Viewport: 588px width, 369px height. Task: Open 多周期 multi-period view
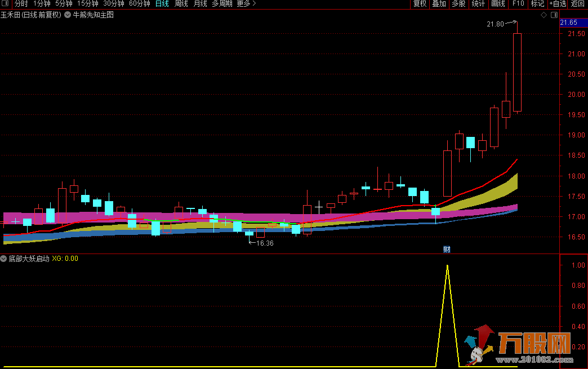[222, 4]
